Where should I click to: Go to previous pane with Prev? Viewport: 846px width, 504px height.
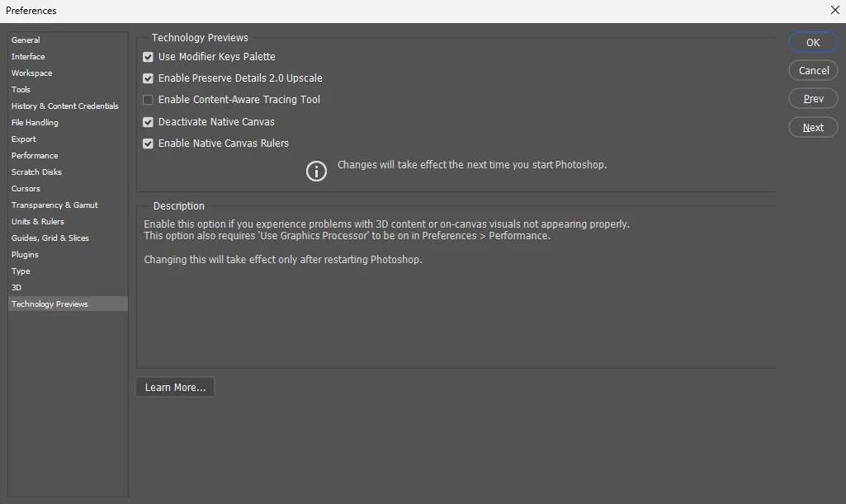point(813,99)
